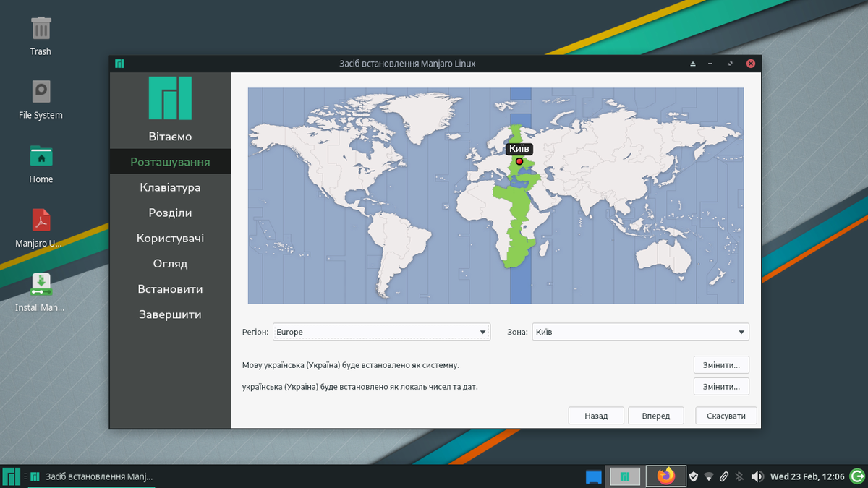Click the green Manjaro launcher in the panel
868x488 pixels.
[625, 476]
